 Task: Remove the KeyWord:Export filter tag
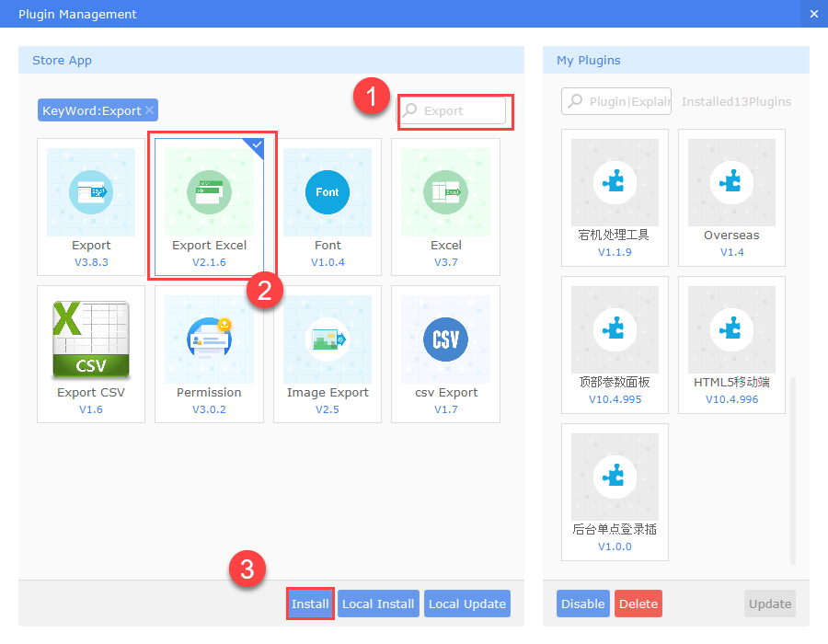[149, 109]
